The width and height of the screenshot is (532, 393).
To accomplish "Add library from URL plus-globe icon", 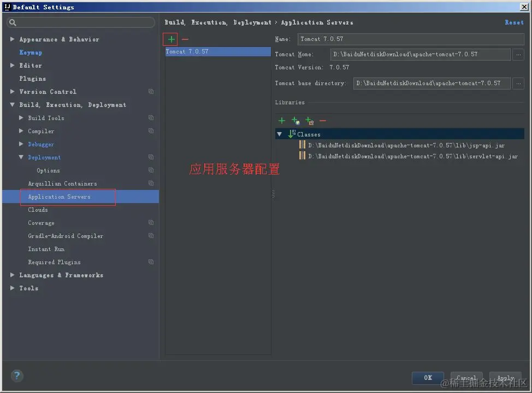I will point(295,121).
